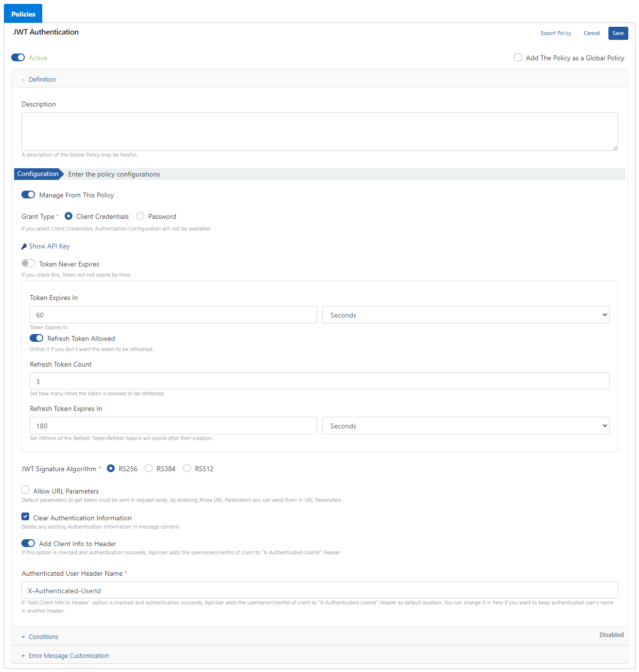
Task: Turn off Add Client Info to Header
Action: point(28,543)
